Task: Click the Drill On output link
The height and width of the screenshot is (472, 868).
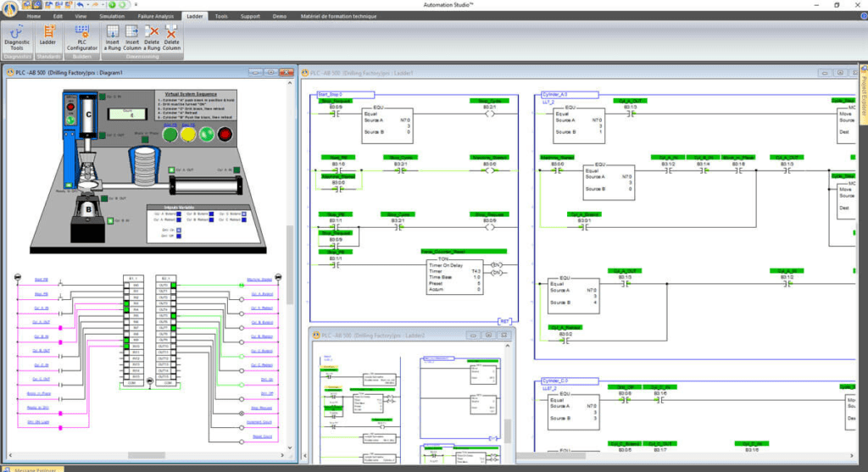Action: point(267,380)
